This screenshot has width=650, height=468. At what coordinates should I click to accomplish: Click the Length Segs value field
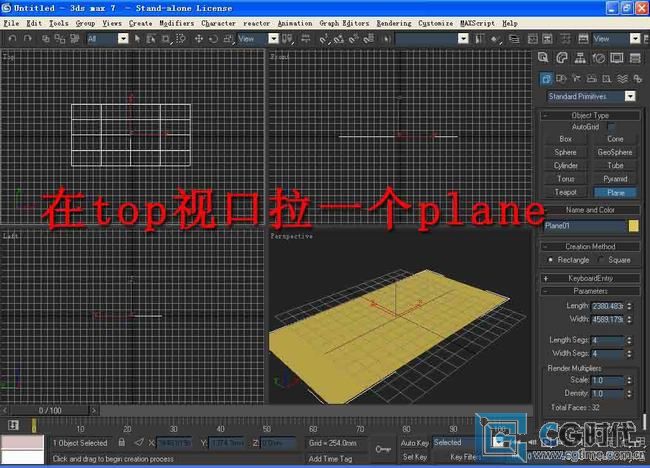(608, 341)
